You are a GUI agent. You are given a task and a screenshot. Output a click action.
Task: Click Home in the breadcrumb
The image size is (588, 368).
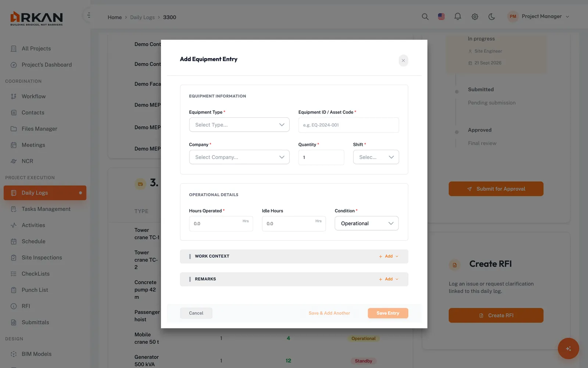[x=115, y=17]
